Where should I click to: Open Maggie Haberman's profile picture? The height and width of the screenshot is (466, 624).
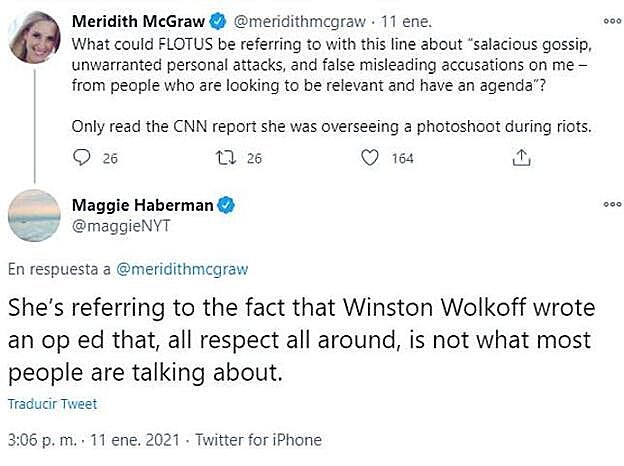34,214
